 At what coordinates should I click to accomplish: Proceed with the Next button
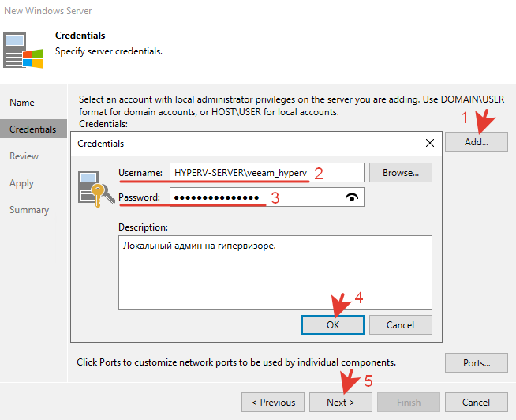341,402
